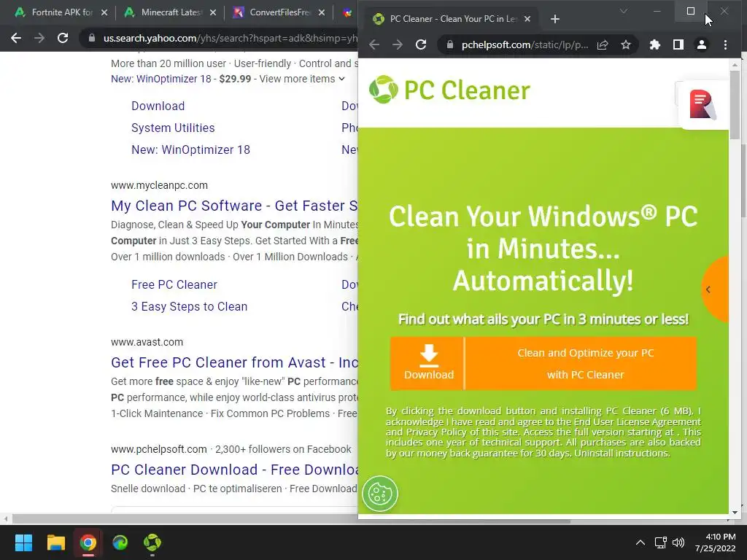Open Chrome's three-dot menu in PC Cleaner window
This screenshot has width=747, height=560.
[726, 44]
